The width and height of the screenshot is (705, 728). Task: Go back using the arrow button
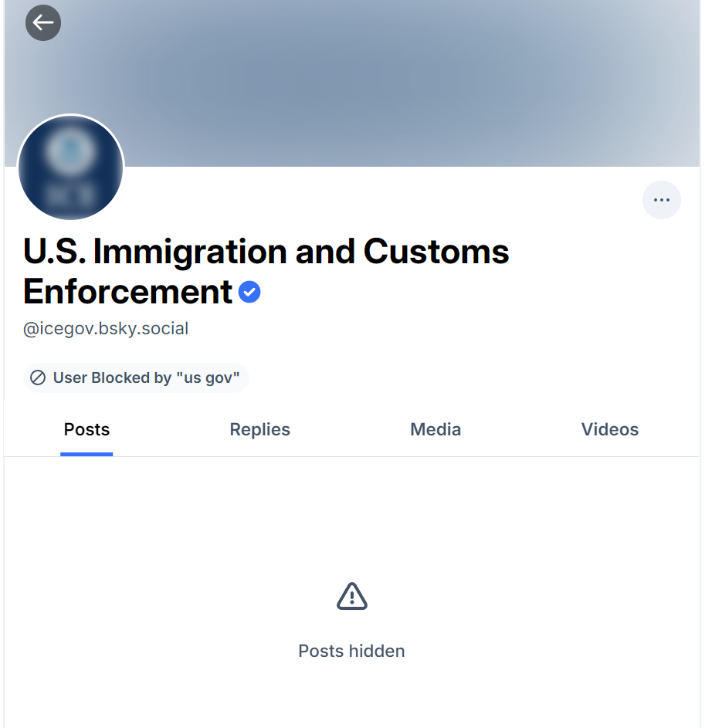[x=43, y=22]
